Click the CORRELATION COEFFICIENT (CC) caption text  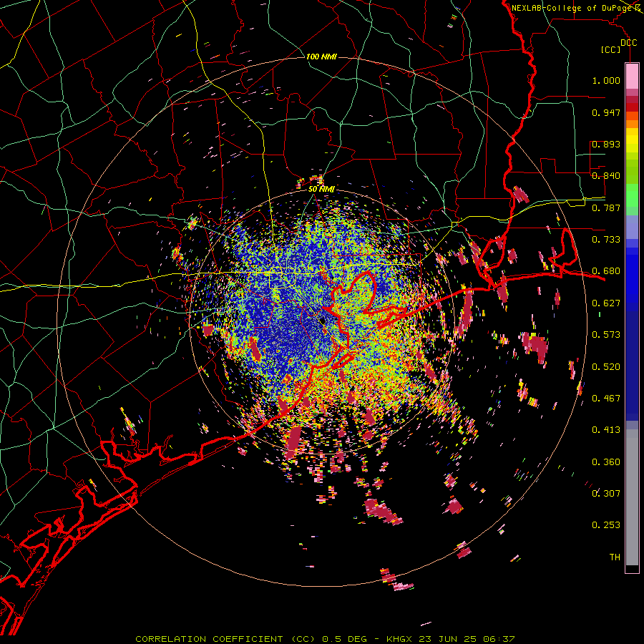[x=225, y=639]
